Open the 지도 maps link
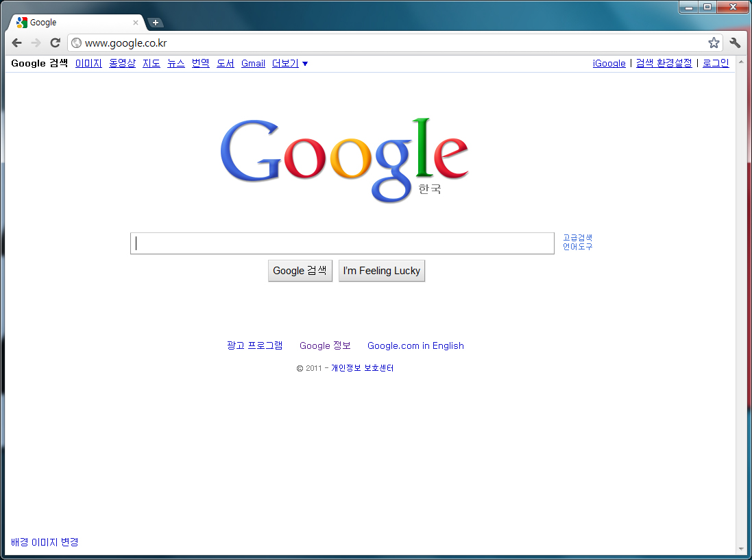 (151, 63)
